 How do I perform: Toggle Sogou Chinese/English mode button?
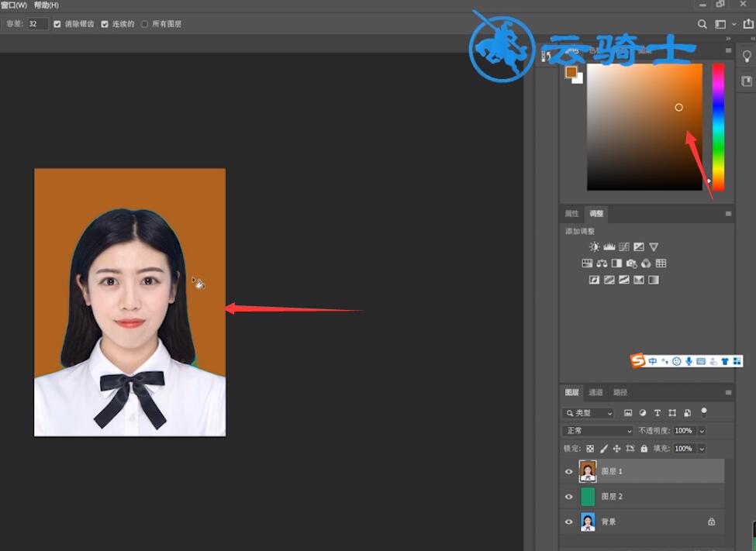653,361
